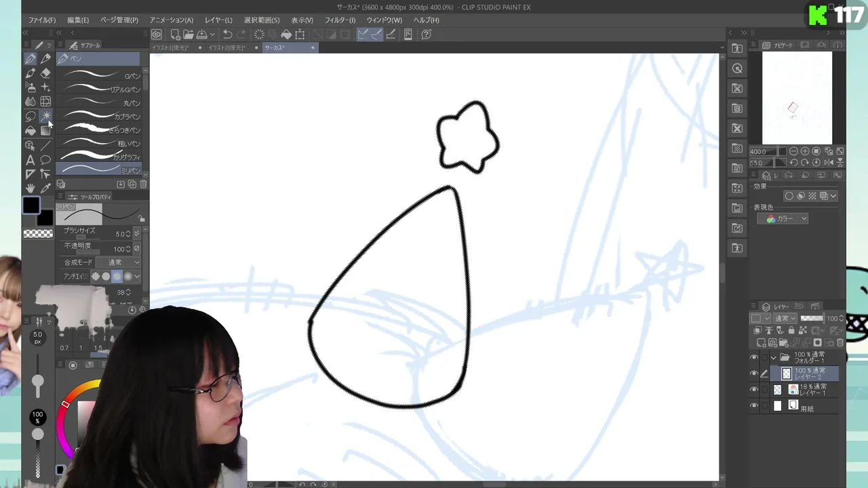
Task: Hide the 用紙 paper layer
Action: (x=754, y=406)
